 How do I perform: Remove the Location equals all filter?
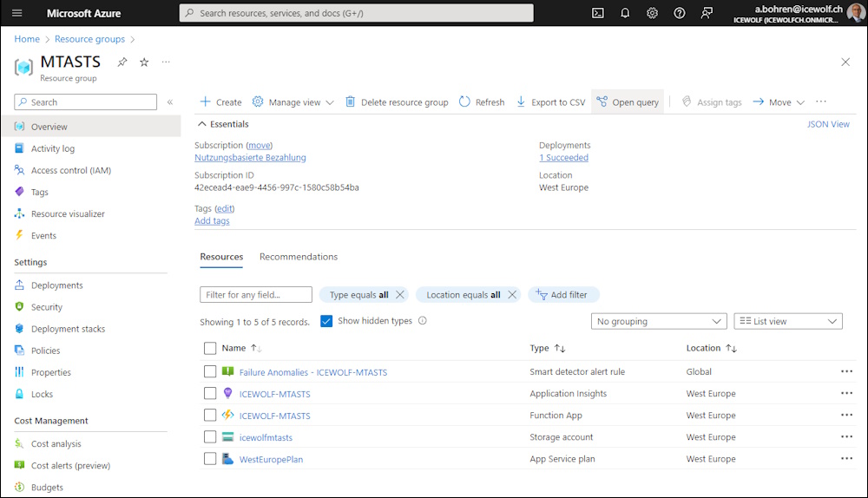(x=512, y=294)
